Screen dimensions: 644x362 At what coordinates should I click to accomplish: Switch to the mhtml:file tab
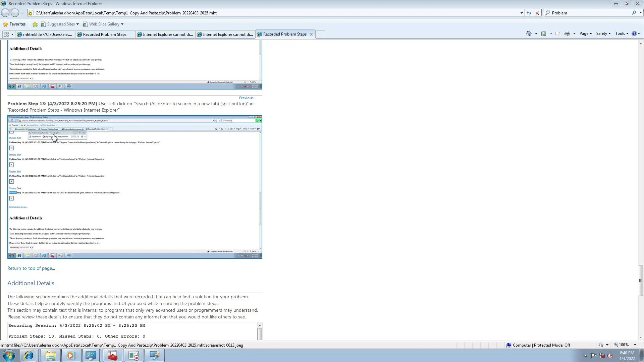coord(45,34)
